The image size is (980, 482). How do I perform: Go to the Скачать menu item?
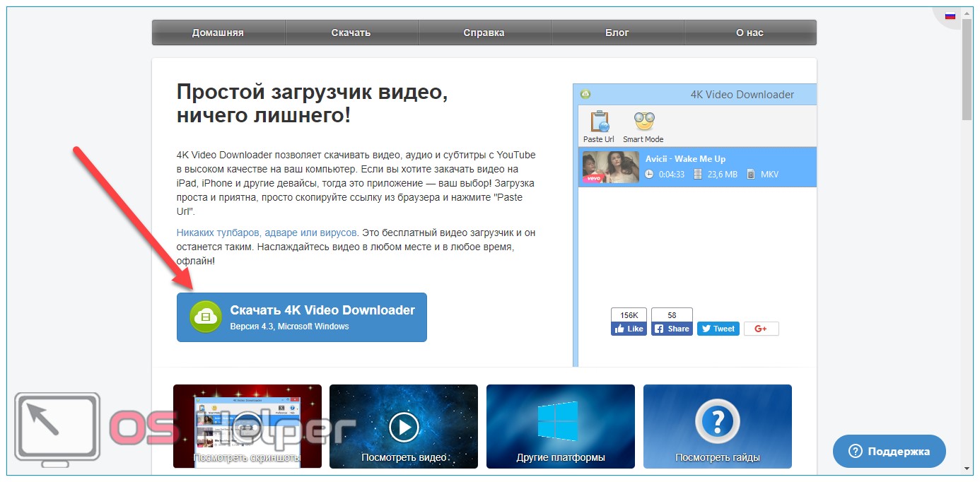pos(351,33)
